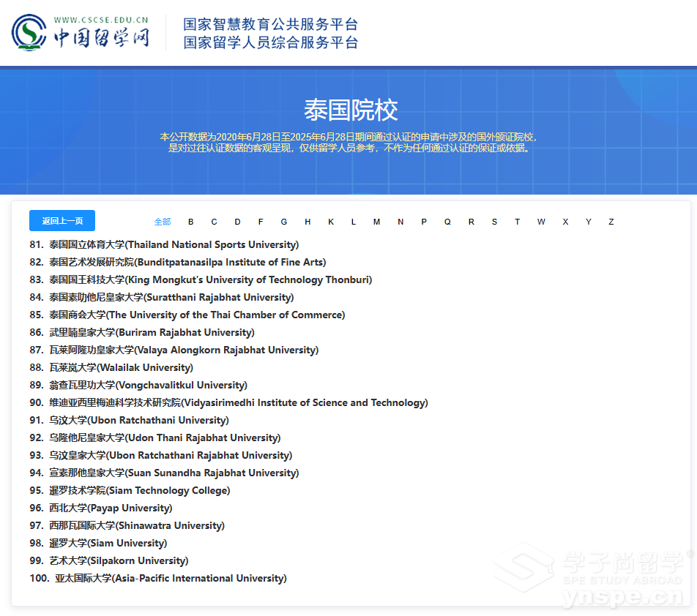697x616 pixels.
Task: Filter list by letter P
Action: pos(424,222)
